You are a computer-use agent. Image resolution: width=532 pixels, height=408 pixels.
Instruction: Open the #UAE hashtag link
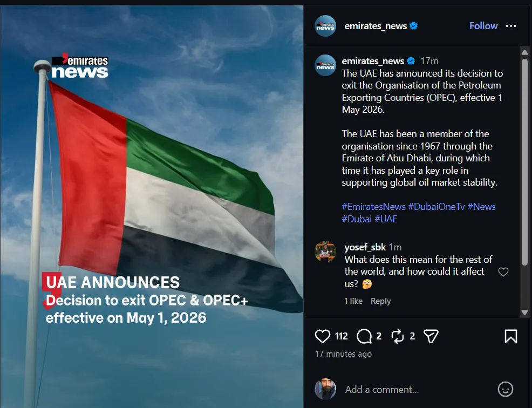tap(386, 219)
